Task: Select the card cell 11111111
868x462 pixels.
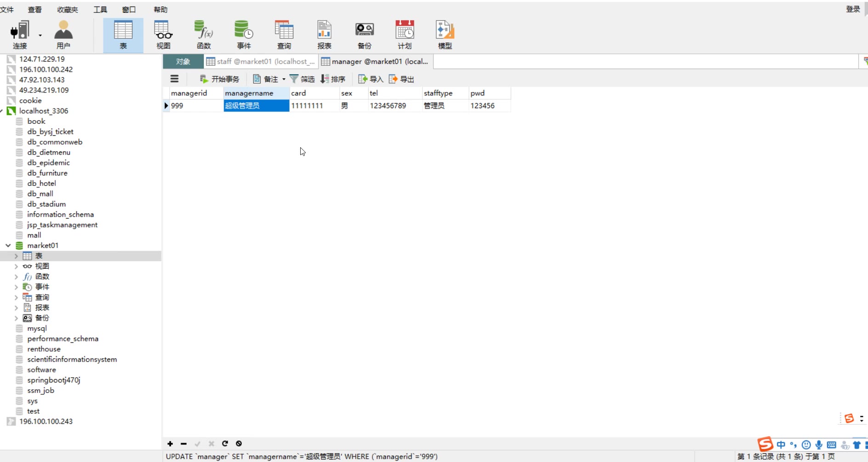Action: (x=315, y=105)
